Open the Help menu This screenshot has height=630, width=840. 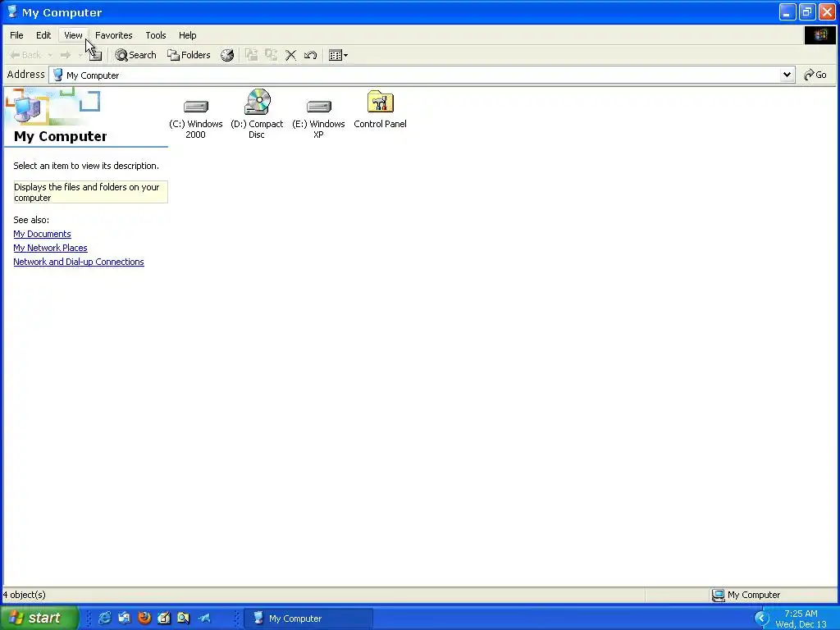tap(188, 35)
